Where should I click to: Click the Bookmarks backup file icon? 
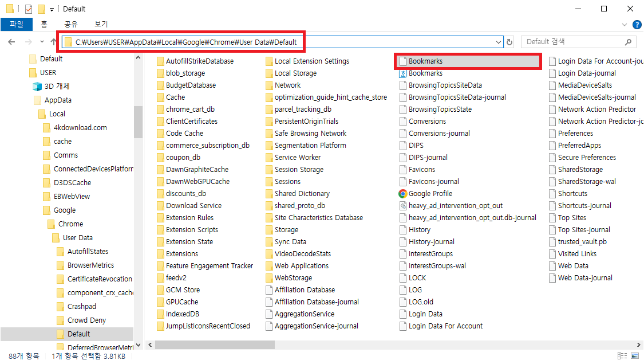403,73
